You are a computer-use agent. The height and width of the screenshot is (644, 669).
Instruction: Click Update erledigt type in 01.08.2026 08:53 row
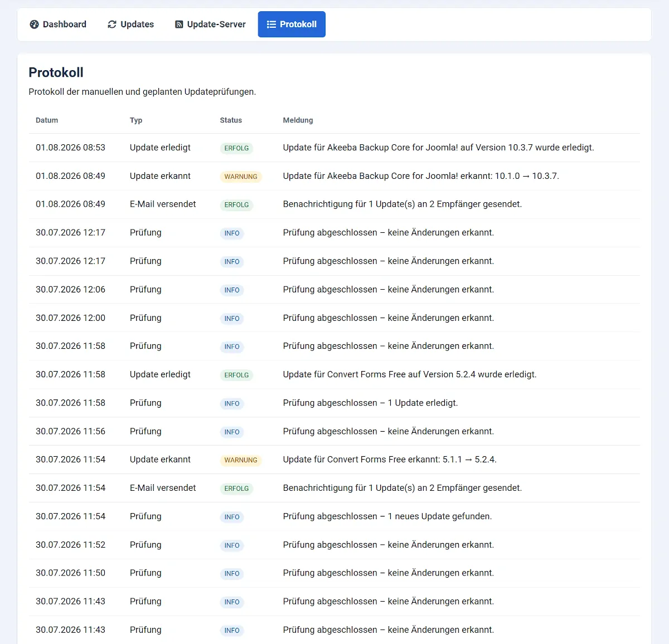(160, 148)
